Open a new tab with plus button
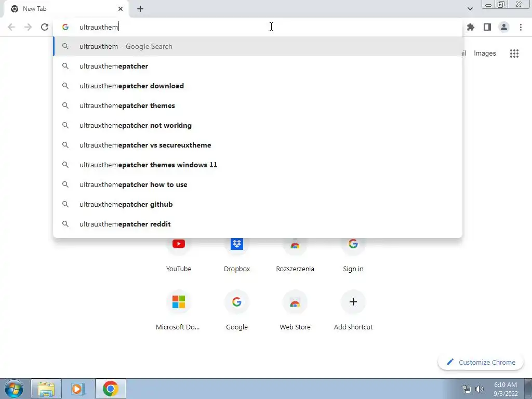 coord(140,9)
